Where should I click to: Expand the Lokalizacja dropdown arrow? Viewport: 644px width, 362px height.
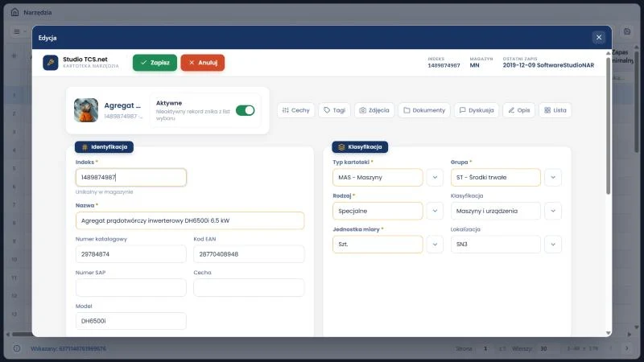[x=553, y=245]
